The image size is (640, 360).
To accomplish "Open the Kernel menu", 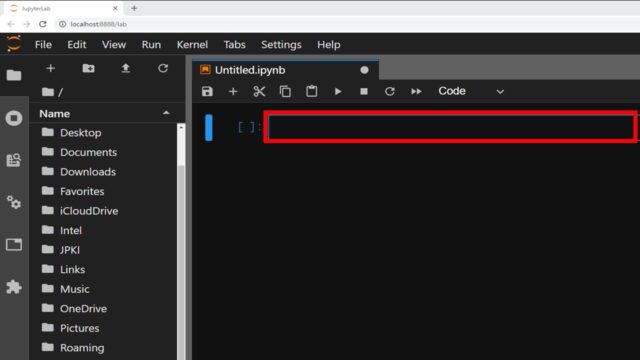I will [x=192, y=44].
